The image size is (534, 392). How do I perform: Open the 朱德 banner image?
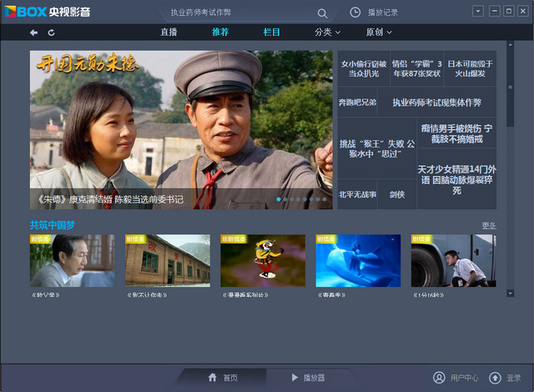coord(181,129)
